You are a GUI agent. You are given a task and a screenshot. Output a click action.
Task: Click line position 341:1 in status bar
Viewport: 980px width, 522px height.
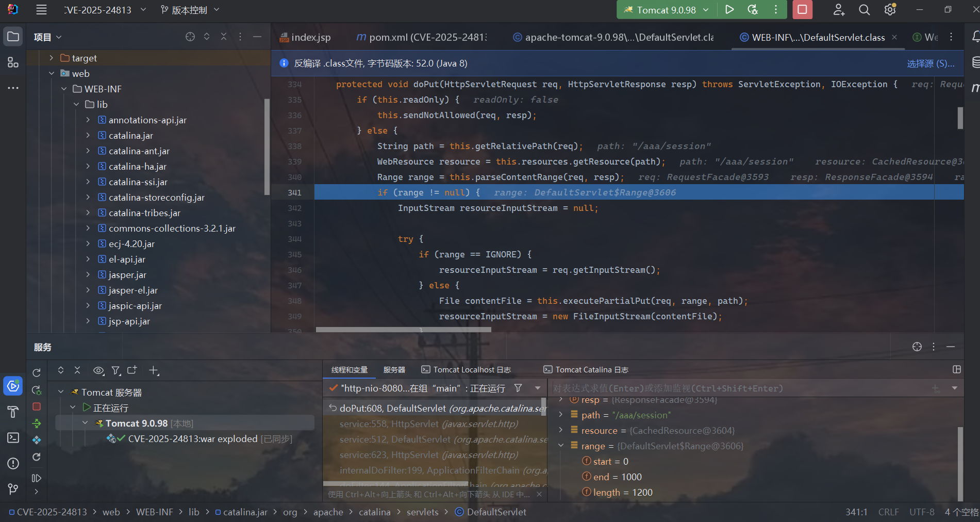[856, 512]
